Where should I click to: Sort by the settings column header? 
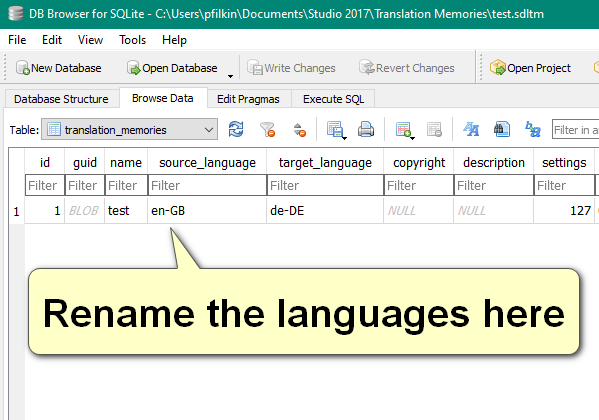pos(564,162)
